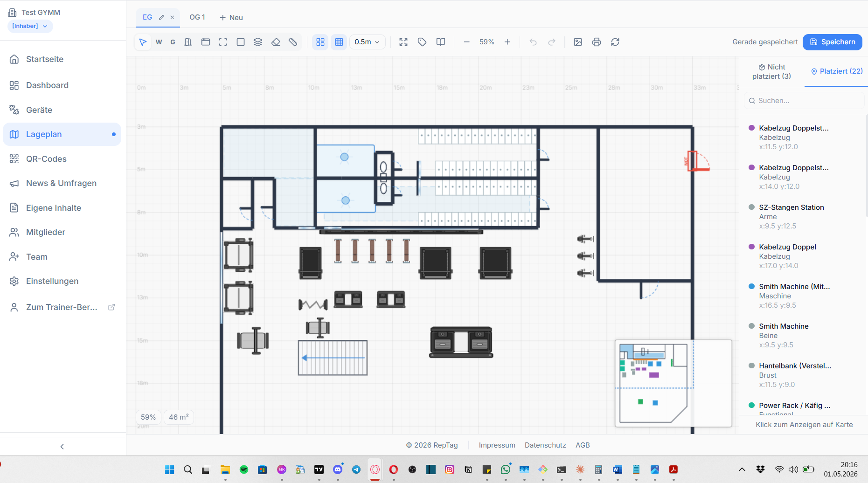Open News & Umfragen in sidebar
This screenshot has width=868, height=483.
click(x=62, y=183)
